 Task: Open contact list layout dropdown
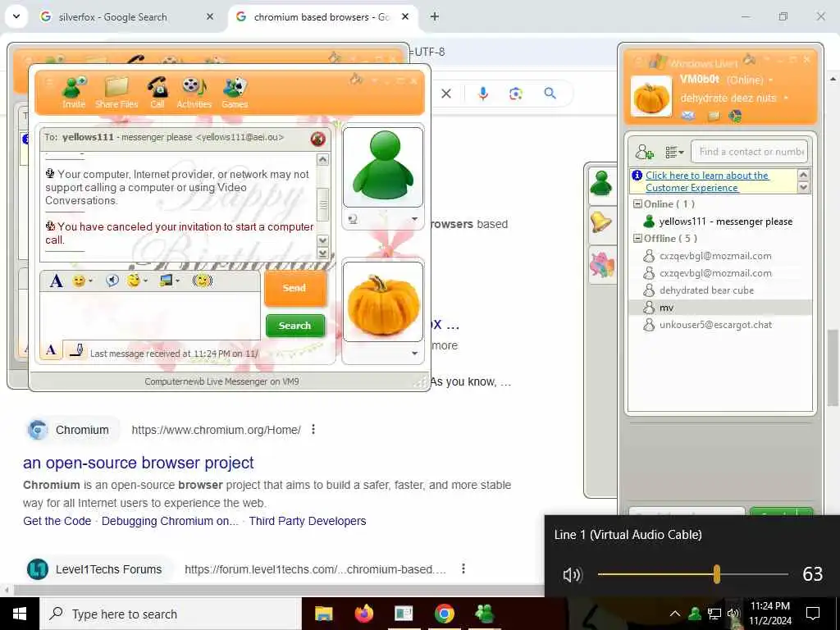pos(674,152)
